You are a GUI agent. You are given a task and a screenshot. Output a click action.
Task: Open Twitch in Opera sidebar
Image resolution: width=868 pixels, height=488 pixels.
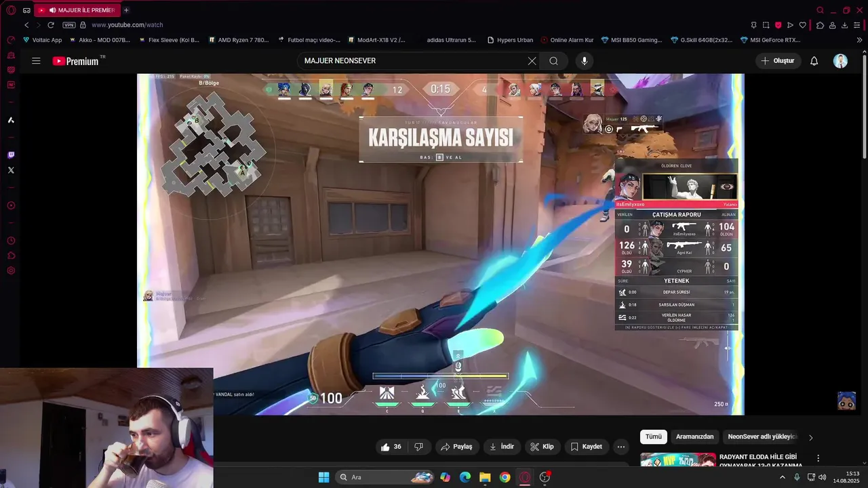(x=11, y=155)
